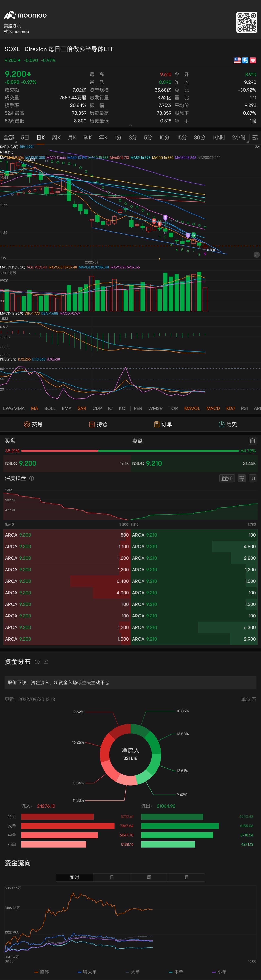Select the 月 fund flow tab
Screen dimensions: 261x980
pyautogui.click(x=186, y=877)
